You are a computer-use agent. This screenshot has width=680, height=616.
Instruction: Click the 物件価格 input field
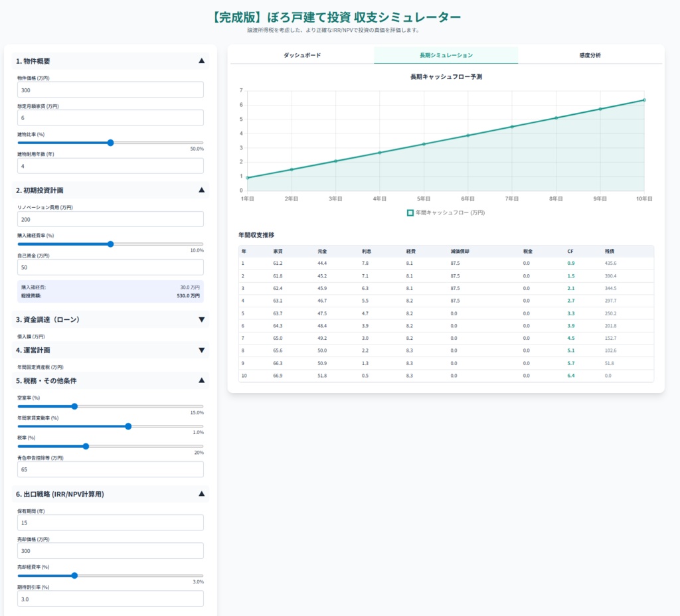pyautogui.click(x=111, y=90)
